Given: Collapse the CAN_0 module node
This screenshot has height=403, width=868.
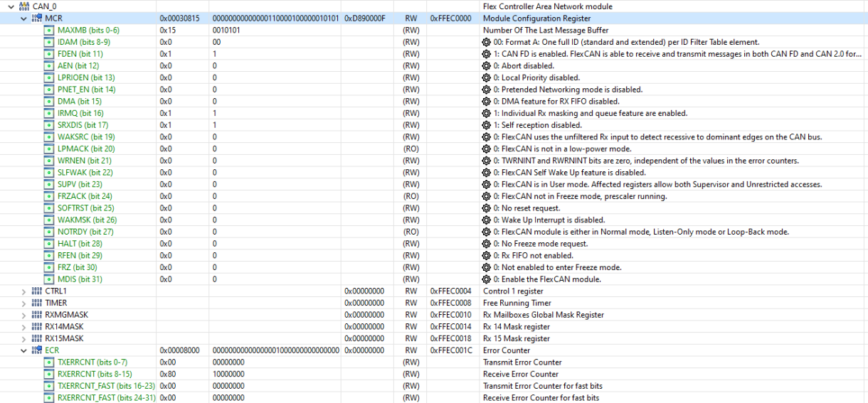Looking at the screenshot, I should 11,6.
